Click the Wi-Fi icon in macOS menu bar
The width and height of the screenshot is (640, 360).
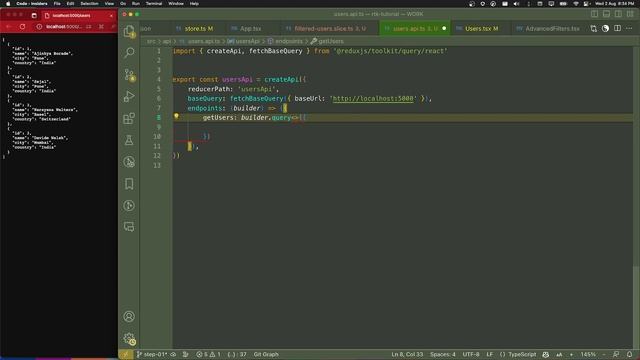coord(576,3)
